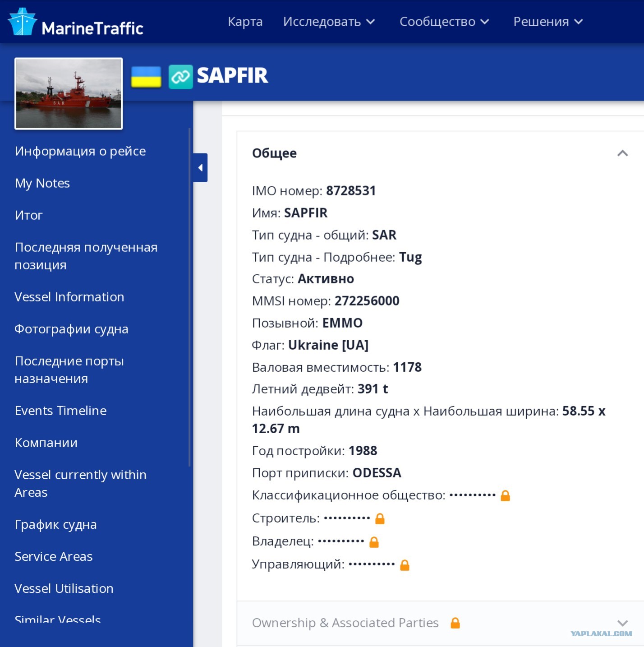Collapse the Общее section

click(622, 153)
